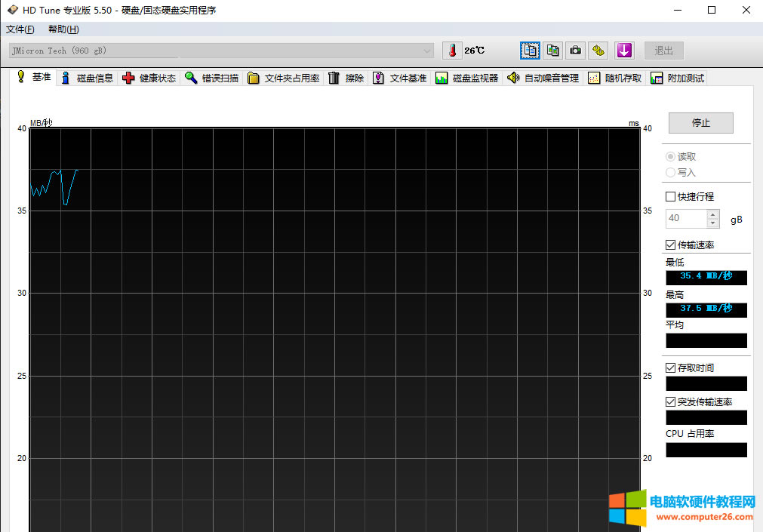Screen dimensions: 763x532
Task: Click the copy text to clipboard icon
Action: (x=531, y=51)
